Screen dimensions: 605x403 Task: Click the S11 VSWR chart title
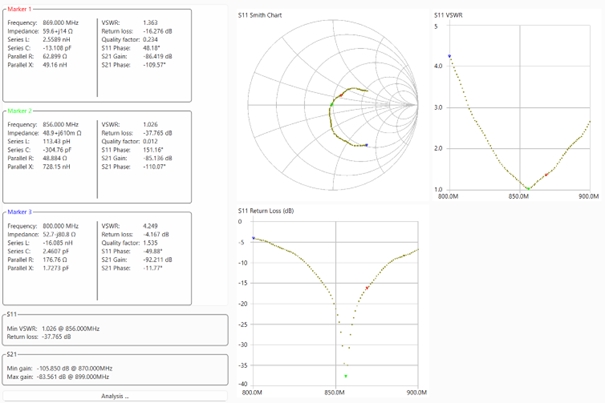[448, 15]
